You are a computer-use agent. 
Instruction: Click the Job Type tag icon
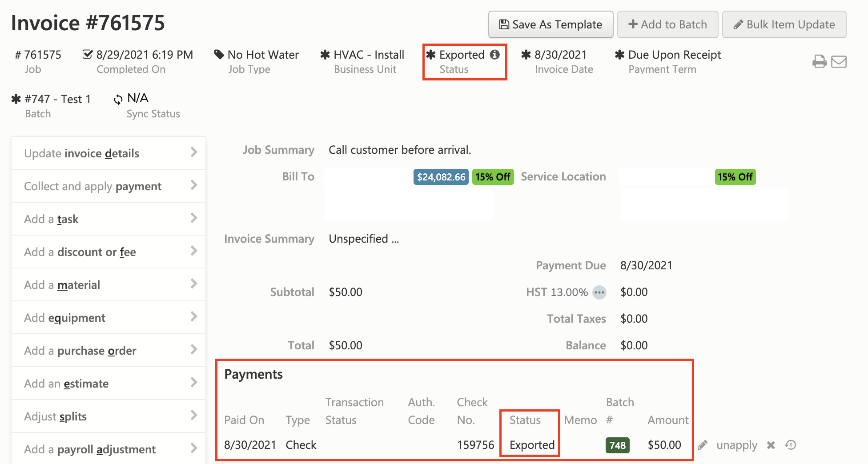click(219, 55)
